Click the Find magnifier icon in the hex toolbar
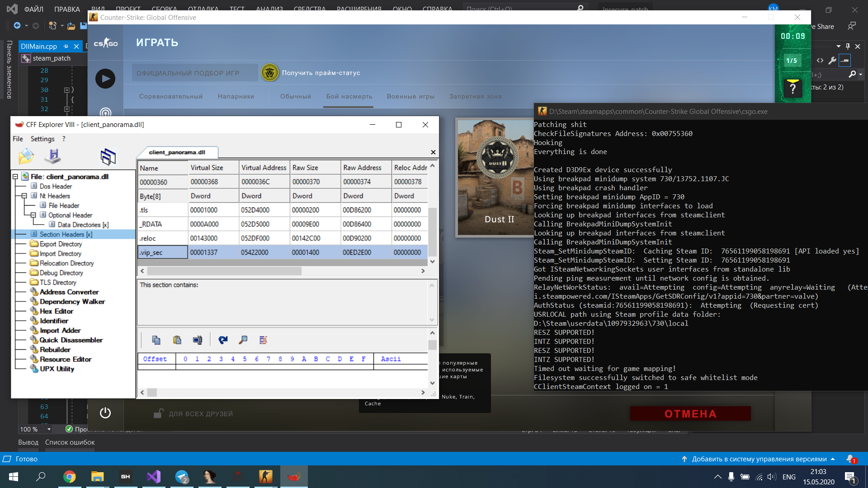The height and width of the screenshot is (488, 868). (x=243, y=340)
